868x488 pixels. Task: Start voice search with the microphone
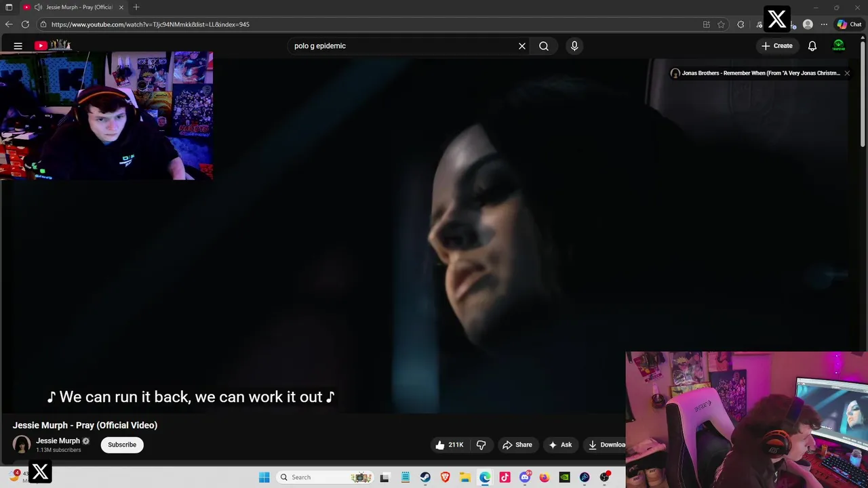574,46
